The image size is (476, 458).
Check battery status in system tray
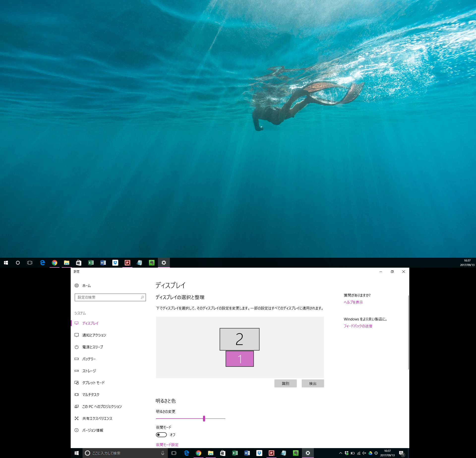(353, 453)
